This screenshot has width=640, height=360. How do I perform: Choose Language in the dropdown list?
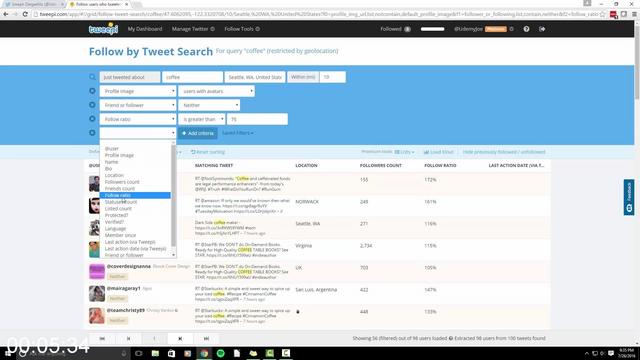(x=115, y=229)
